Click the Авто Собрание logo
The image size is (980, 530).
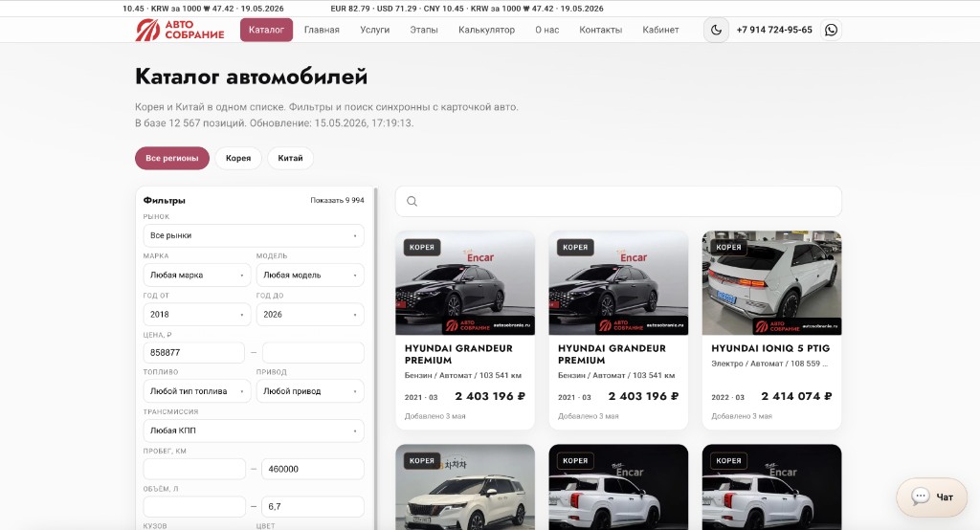179,30
